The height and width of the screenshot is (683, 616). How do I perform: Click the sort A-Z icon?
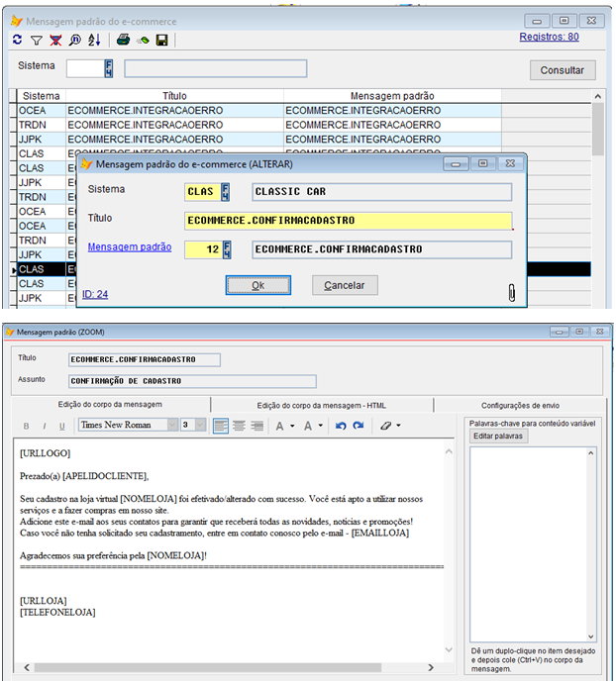(x=94, y=41)
